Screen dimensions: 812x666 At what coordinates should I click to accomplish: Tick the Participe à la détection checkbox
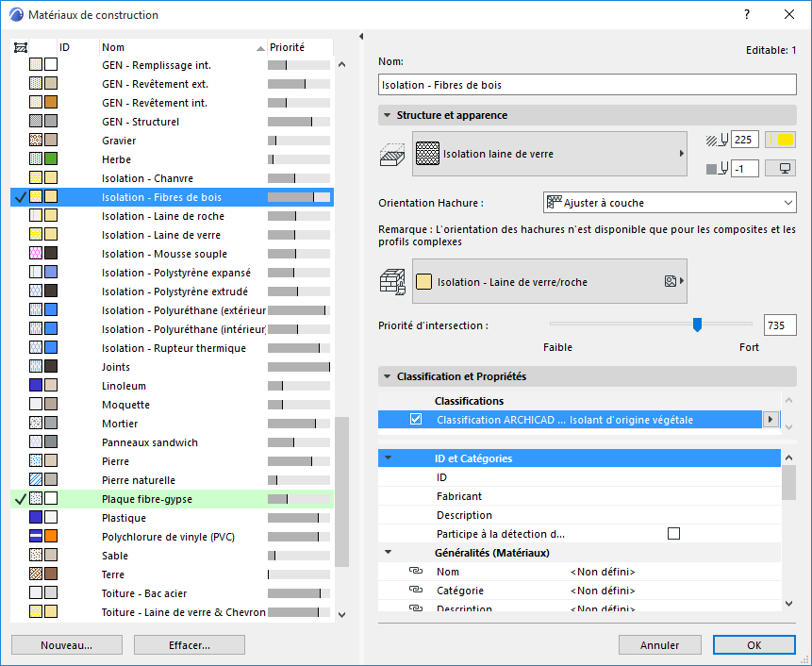[x=673, y=533]
